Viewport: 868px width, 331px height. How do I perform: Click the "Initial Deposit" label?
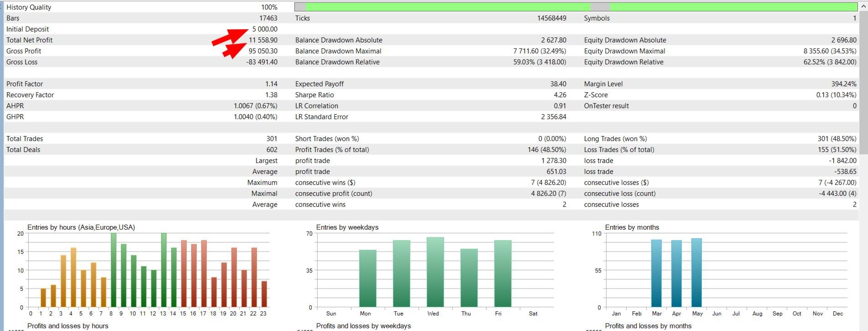[27, 29]
